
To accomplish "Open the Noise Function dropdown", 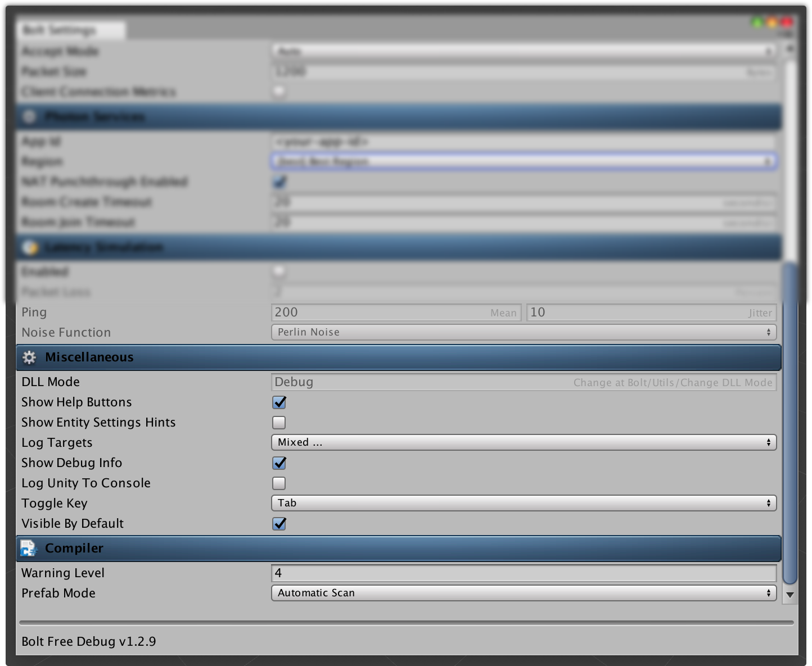I will (x=524, y=332).
